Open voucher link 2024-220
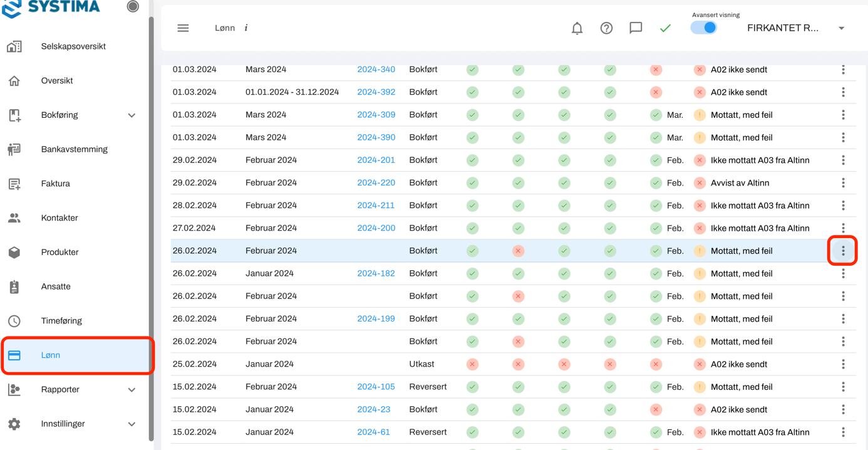Image resolution: width=868 pixels, height=450 pixels. (376, 183)
